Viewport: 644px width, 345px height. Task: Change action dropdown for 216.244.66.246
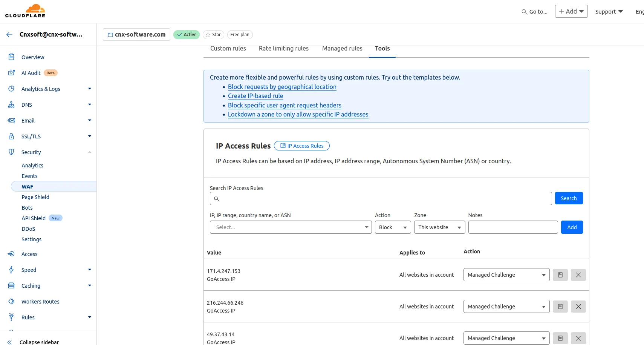point(506,307)
